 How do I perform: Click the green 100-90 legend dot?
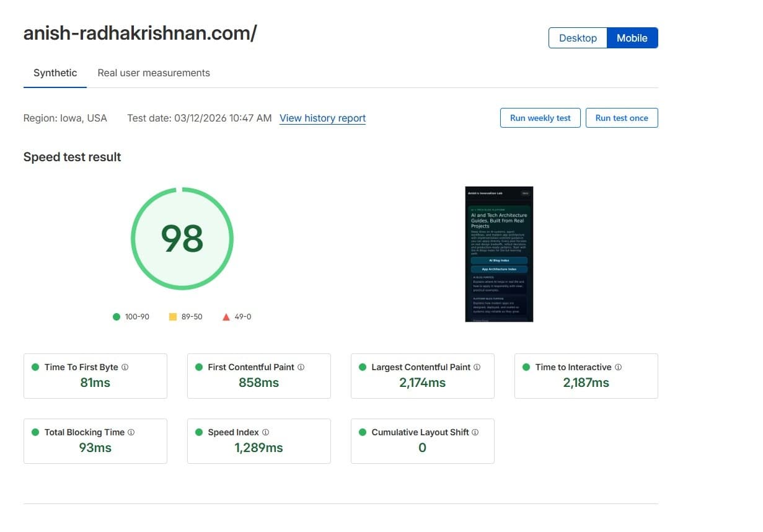[x=117, y=317]
